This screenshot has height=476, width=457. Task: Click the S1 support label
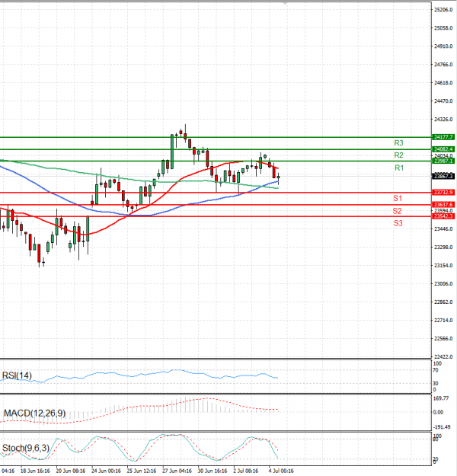(398, 198)
